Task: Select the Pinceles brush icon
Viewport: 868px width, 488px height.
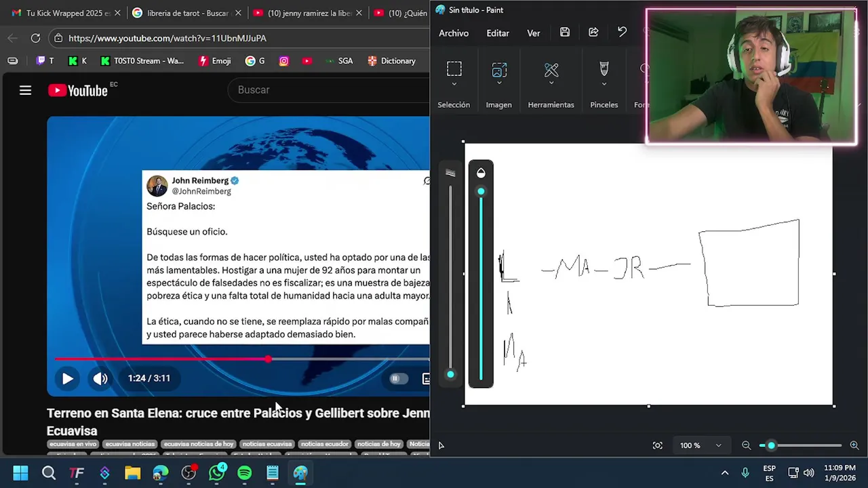Action: (604, 69)
